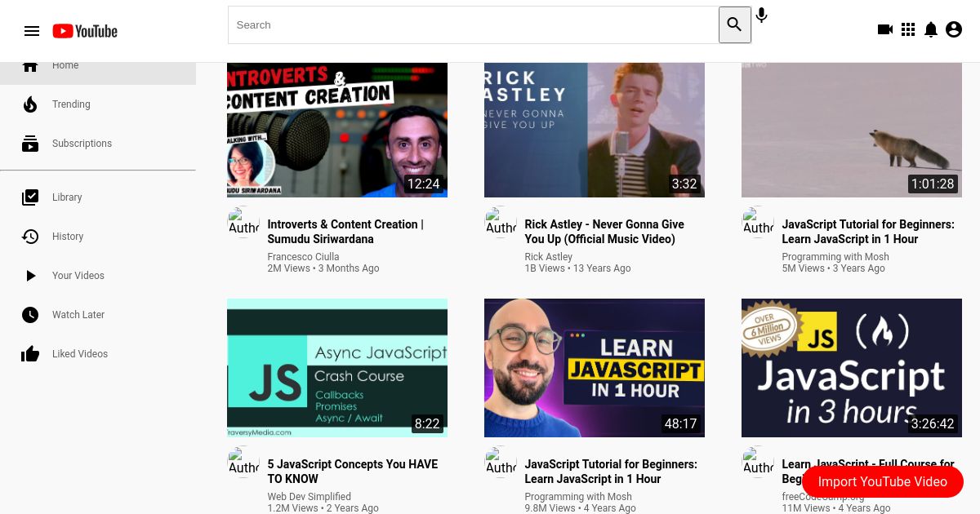Select the Trending sidebar entry
This screenshot has height=514, width=980.
click(71, 104)
